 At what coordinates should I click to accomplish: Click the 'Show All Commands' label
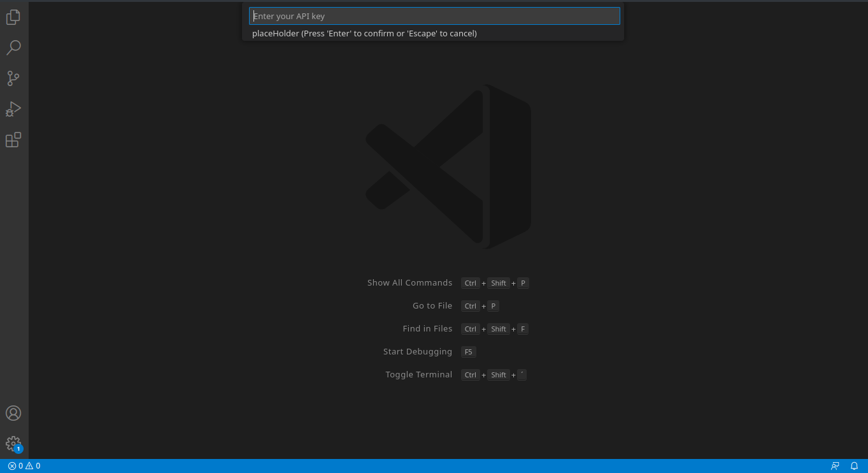(x=409, y=282)
